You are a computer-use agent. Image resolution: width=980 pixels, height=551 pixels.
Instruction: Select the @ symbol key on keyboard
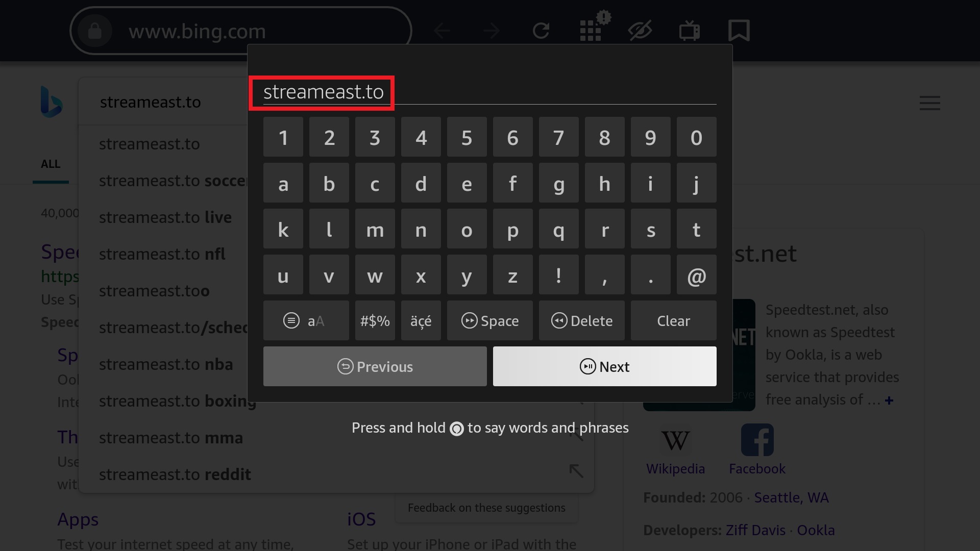(x=695, y=275)
